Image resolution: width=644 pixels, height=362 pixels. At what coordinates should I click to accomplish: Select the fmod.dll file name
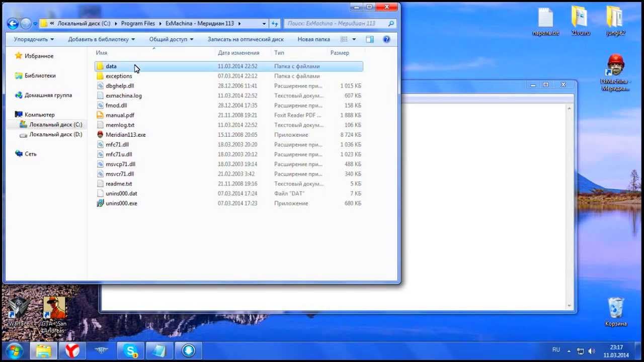pos(116,106)
